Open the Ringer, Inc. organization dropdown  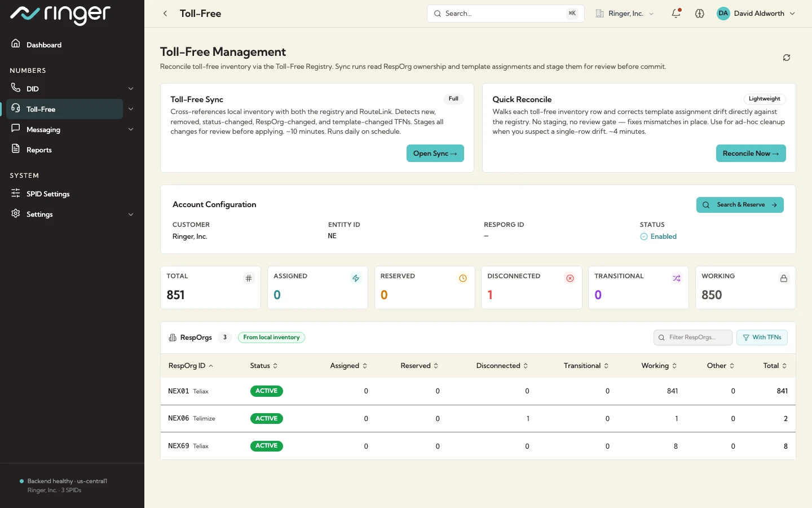coord(625,14)
